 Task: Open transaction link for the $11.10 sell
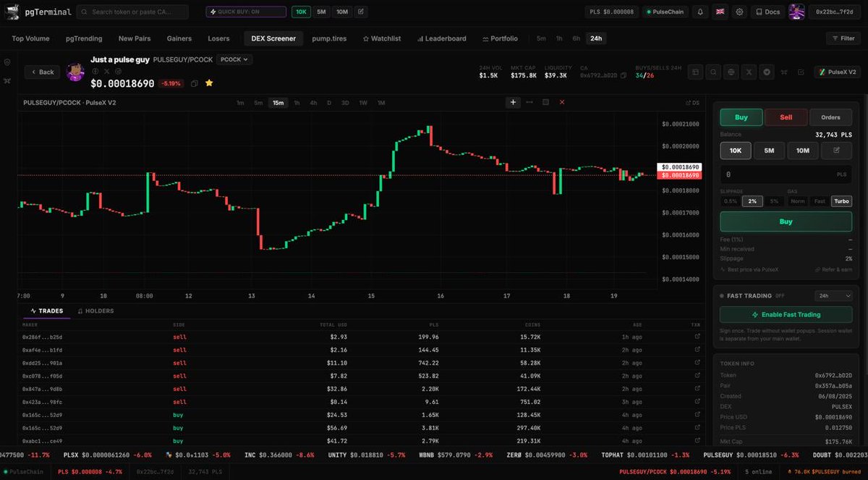(697, 363)
